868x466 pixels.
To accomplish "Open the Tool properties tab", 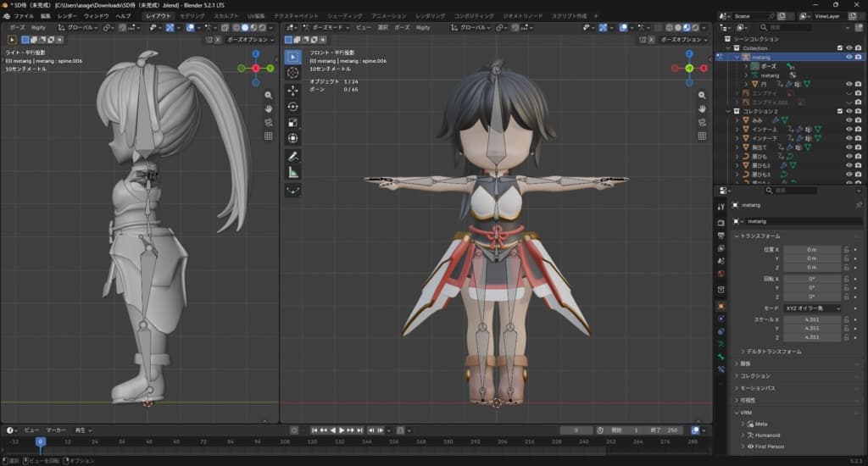I will 721,207.
